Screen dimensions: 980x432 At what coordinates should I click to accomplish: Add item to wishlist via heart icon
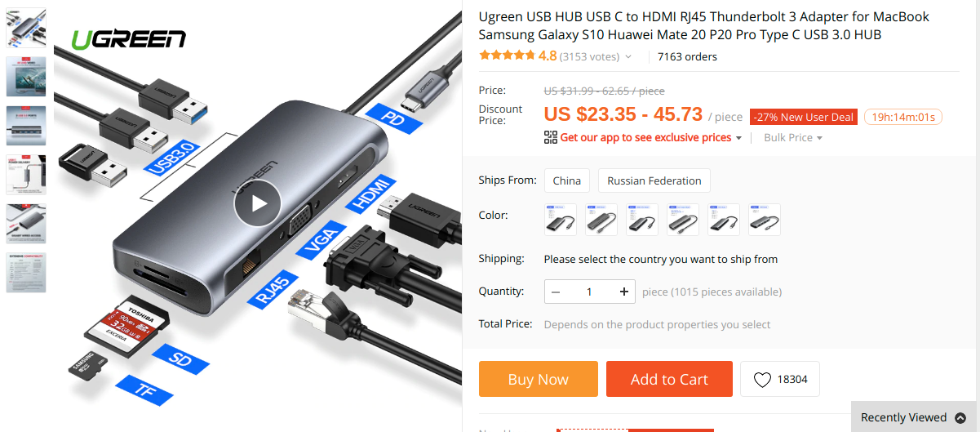[762, 380]
